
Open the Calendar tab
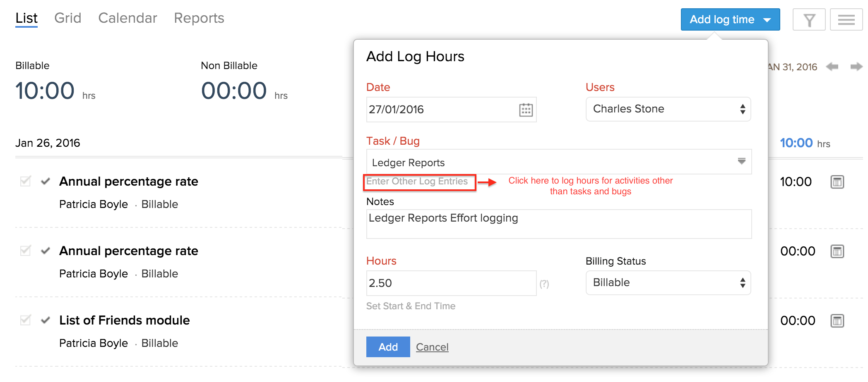coord(127,18)
